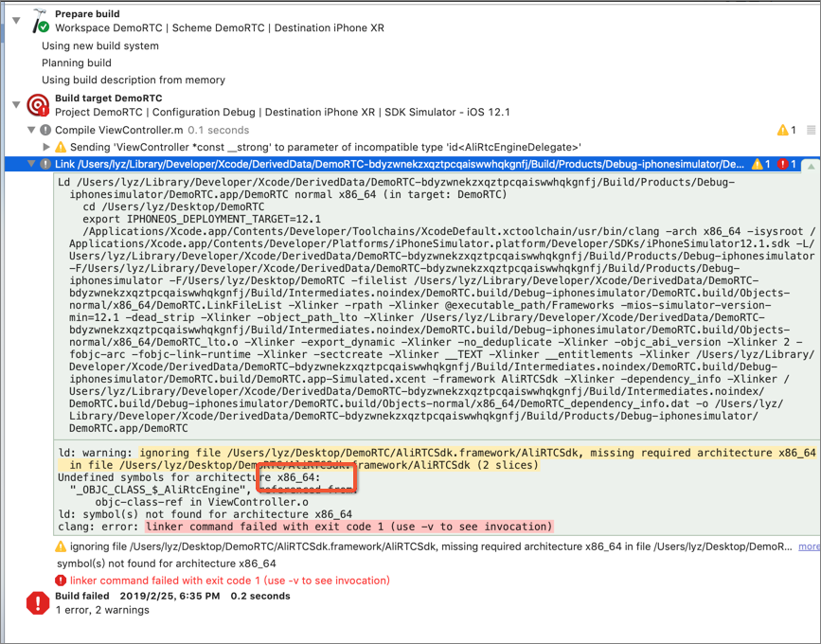The image size is (821, 644).
Task: Click the status icon on the Link row
Action: click(45, 164)
